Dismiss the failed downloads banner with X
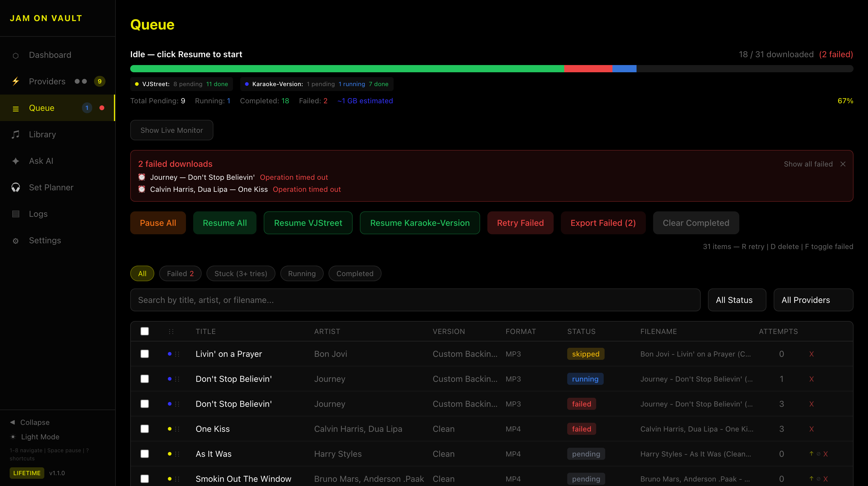The image size is (868, 486). pos(842,164)
